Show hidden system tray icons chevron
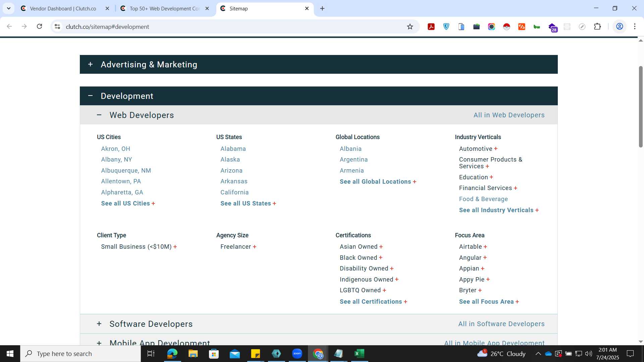The width and height of the screenshot is (644, 362). point(538,354)
